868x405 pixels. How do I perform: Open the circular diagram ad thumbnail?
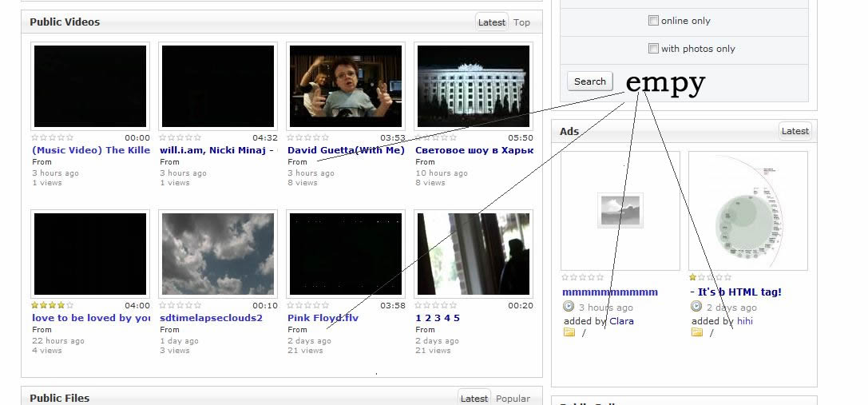tap(748, 211)
